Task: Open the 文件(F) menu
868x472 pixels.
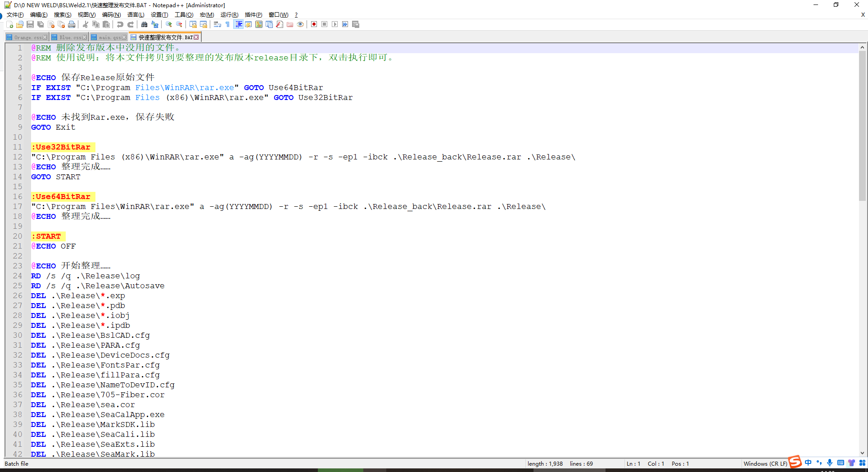Action: (15, 15)
